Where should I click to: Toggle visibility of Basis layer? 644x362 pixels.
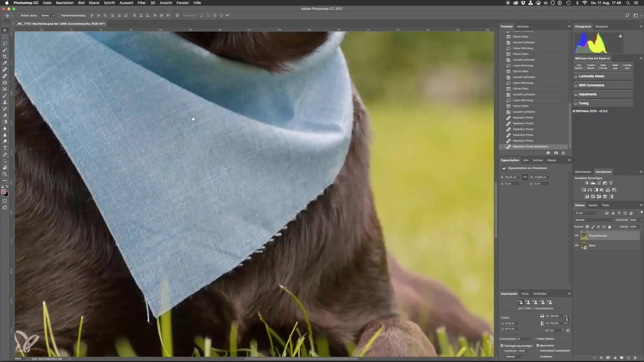coord(577,245)
